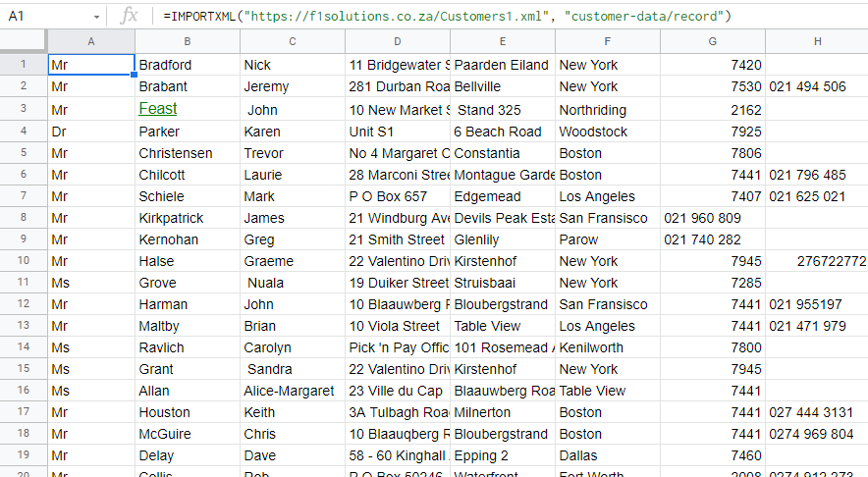Select row 17 header
This screenshot has height=477, width=868.
pyautogui.click(x=23, y=412)
